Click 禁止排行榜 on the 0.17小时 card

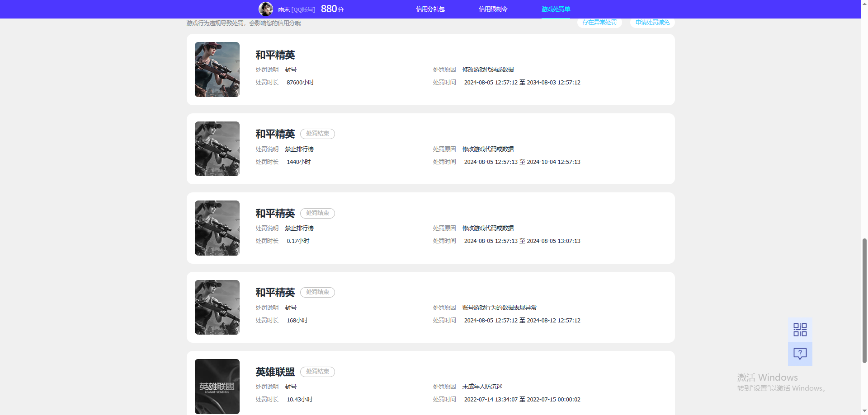[299, 228]
